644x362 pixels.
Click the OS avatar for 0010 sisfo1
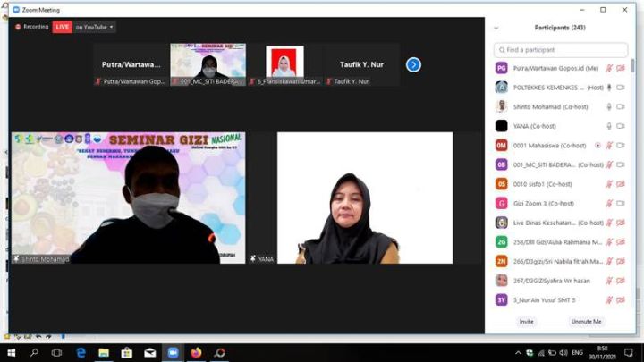click(x=501, y=184)
